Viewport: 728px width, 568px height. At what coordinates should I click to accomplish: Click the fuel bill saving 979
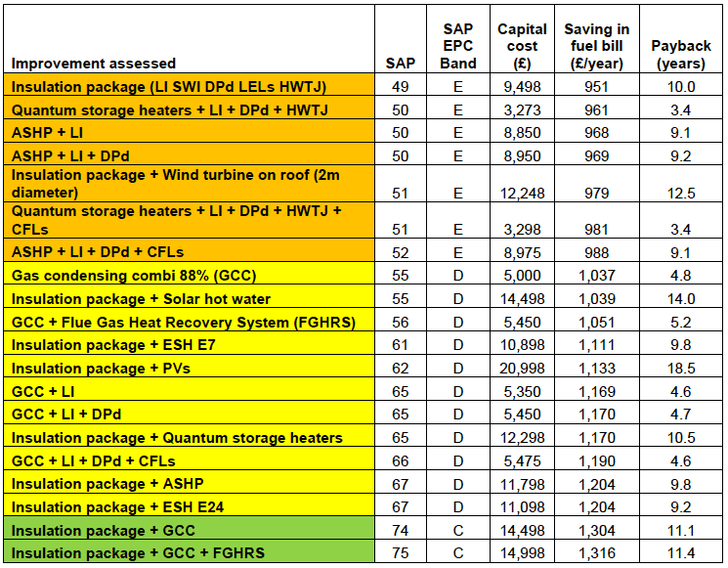point(597,194)
